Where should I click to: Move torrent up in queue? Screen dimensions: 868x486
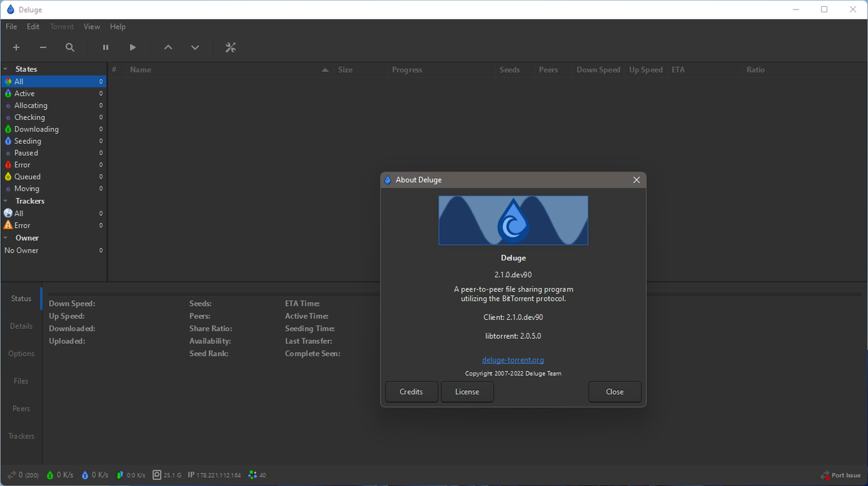click(168, 47)
